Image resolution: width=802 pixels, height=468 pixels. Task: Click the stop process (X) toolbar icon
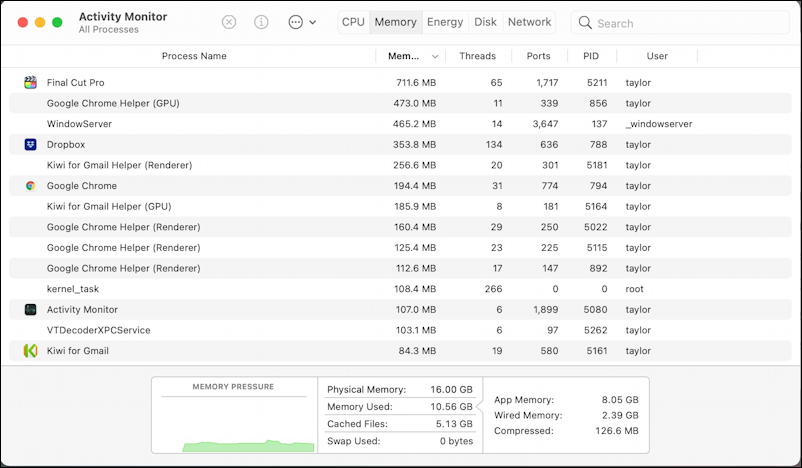pyautogui.click(x=229, y=22)
